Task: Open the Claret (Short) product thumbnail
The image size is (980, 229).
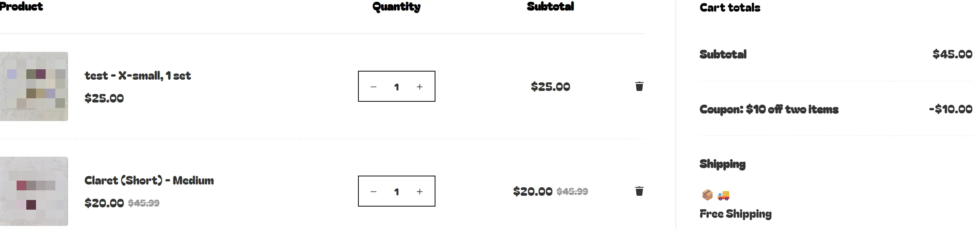Action: pyautogui.click(x=34, y=191)
